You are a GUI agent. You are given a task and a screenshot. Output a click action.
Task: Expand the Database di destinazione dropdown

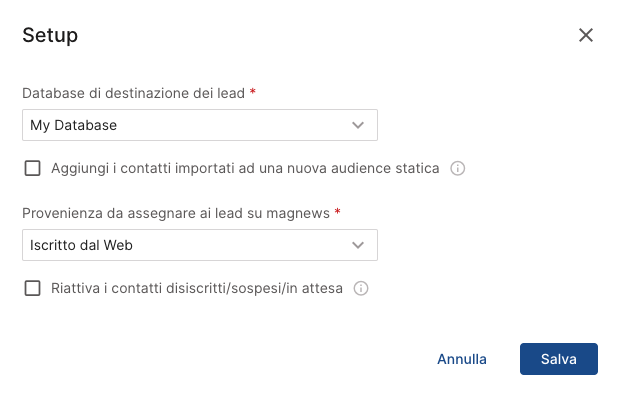tap(200, 125)
